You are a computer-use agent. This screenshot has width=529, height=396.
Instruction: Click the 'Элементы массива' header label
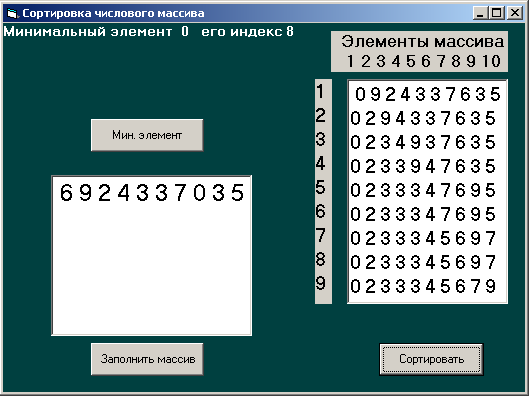point(422,42)
